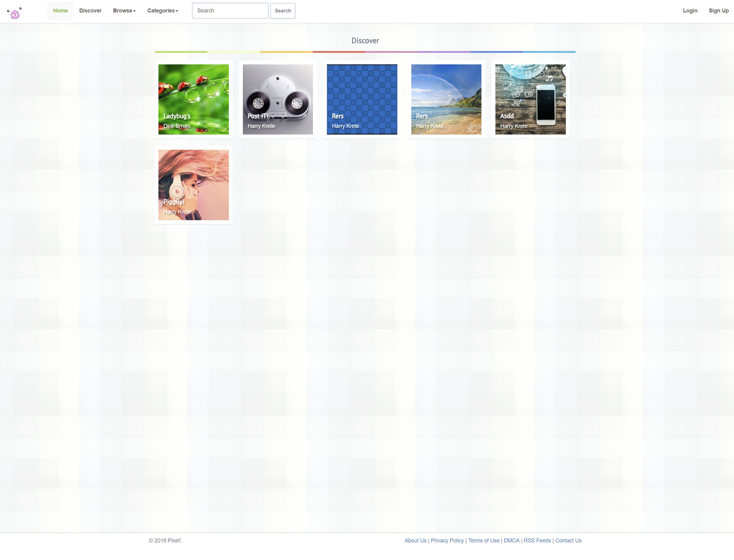Open the Piggily! headphones thumbnail
Screen dimensions: 734x560
(x=194, y=185)
